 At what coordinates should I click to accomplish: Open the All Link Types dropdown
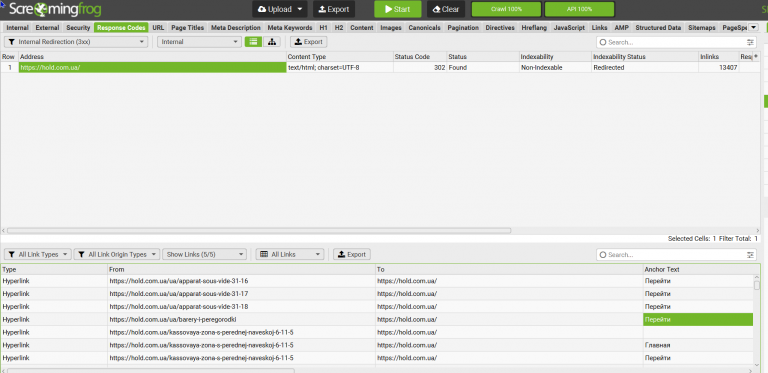tap(38, 255)
